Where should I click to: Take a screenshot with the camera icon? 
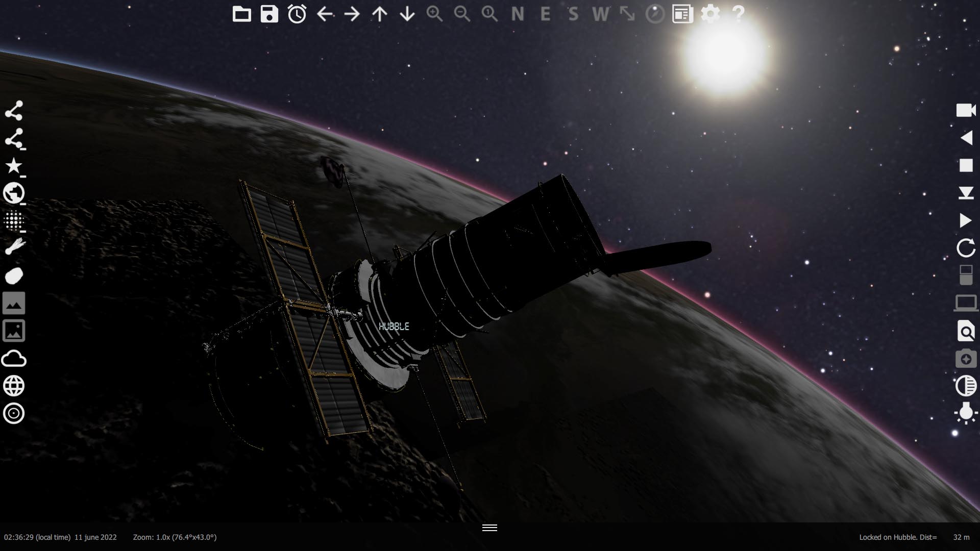point(965,359)
